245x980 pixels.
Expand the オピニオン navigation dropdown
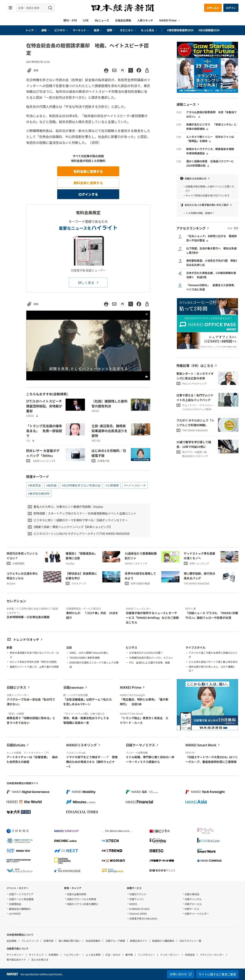click(x=128, y=30)
